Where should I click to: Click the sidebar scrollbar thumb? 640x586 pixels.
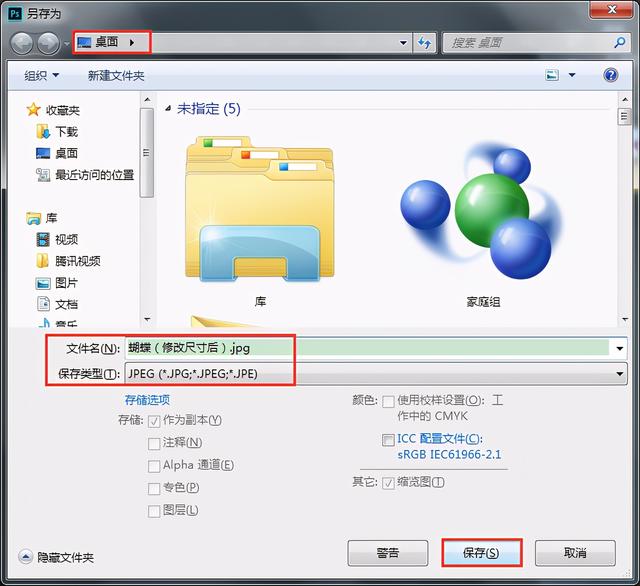click(x=147, y=153)
